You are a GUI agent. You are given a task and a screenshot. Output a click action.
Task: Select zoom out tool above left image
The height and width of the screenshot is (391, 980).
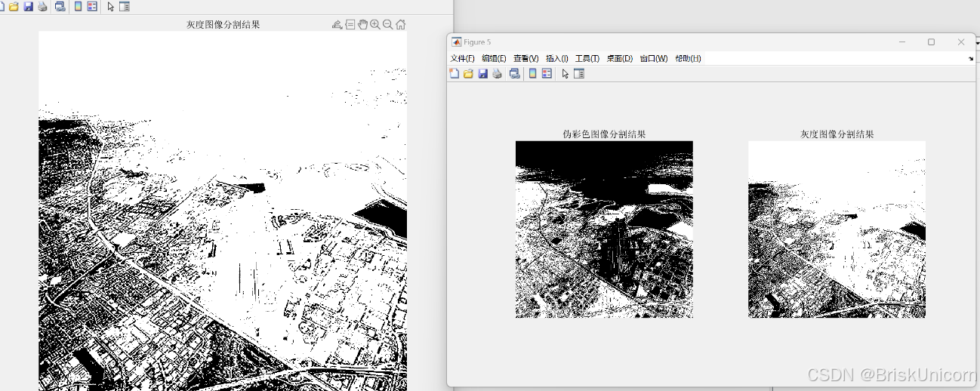click(x=388, y=24)
